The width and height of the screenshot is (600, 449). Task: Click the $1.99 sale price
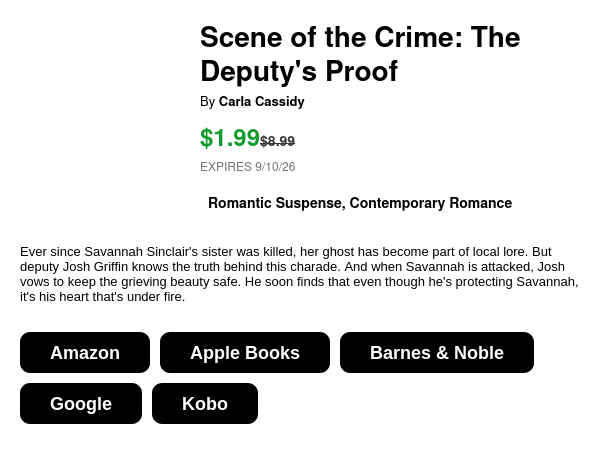(x=230, y=138)
